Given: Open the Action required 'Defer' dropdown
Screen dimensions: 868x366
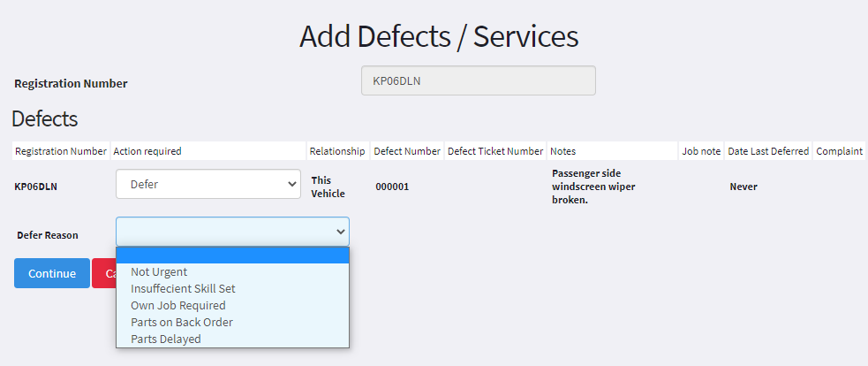Looking at the screenshot, I should point(208,184).
